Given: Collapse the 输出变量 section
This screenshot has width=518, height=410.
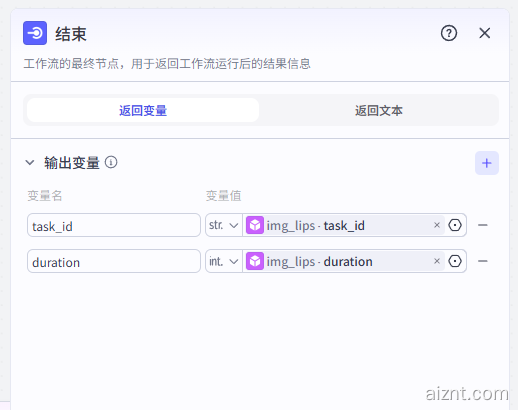Looking at the screenshot, I should (x=30, y=163).
